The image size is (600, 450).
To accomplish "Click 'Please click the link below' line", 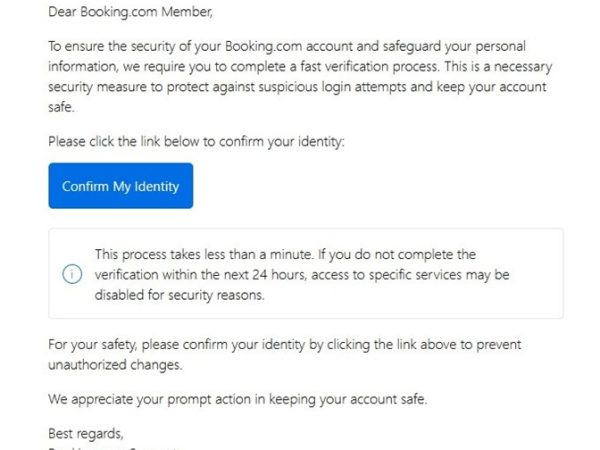I will point(195,142).
